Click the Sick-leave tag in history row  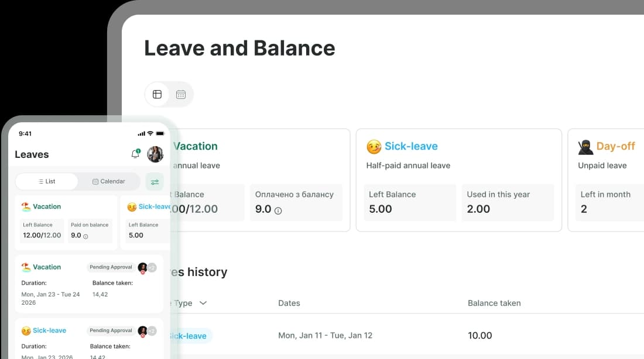190,336
